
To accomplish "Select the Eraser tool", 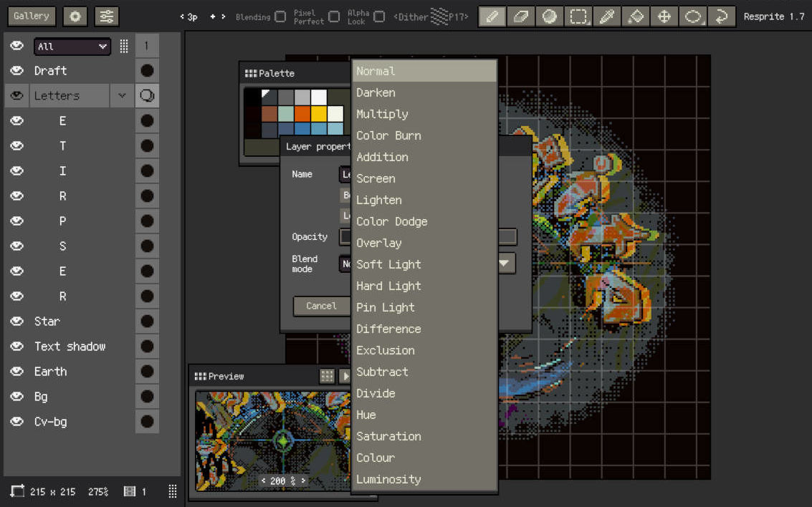I will (x=520, y=16).
